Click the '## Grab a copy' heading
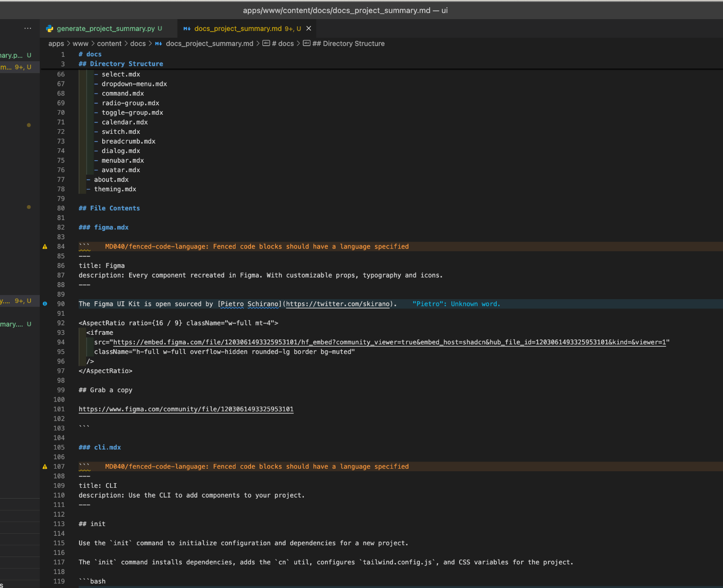Image resolution: width=723 pixels, height=588 pixels. pos(105,390)
